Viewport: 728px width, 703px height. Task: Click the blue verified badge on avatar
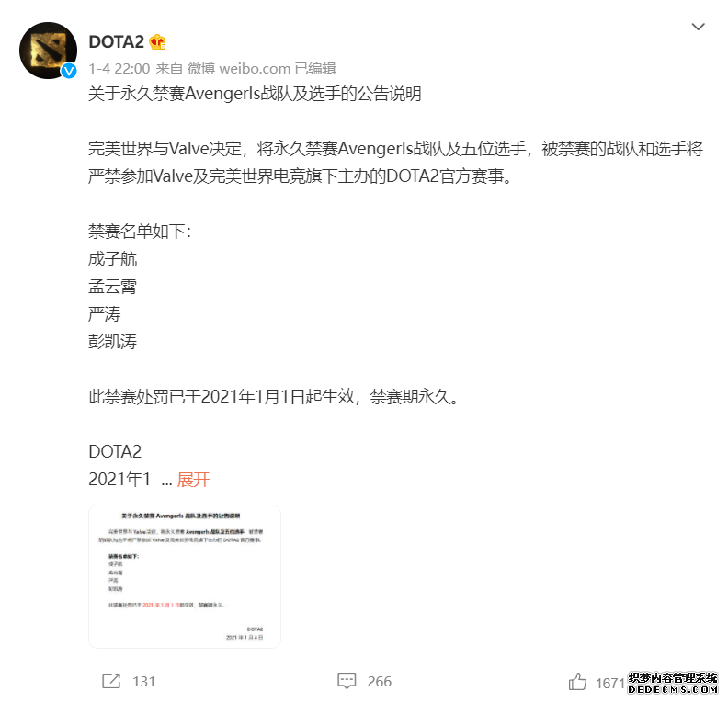(x=69, y=71)
